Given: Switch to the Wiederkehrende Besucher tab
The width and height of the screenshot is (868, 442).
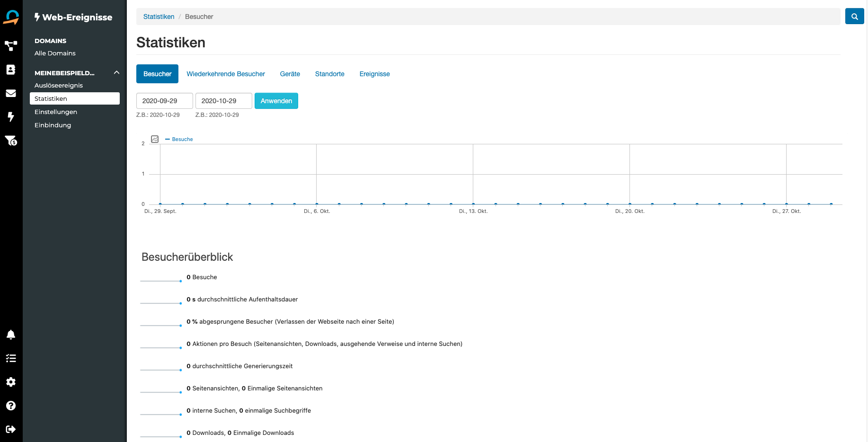Looking at the screenshot, I should pos(226,74).
